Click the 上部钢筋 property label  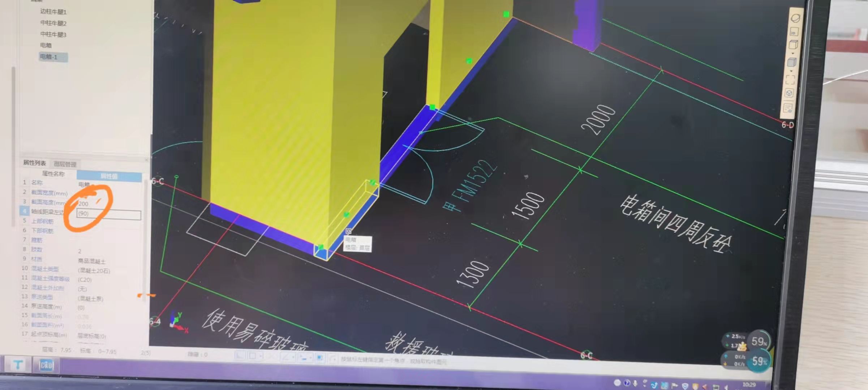pos(42,221)
